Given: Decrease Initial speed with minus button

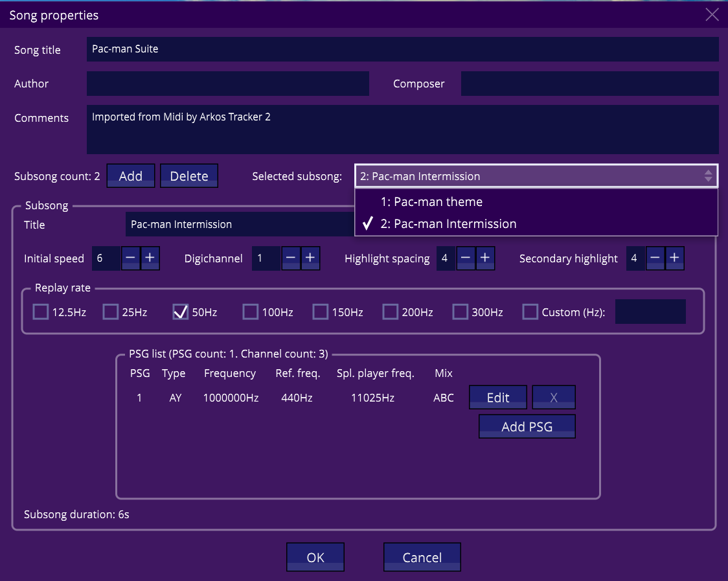Looking at the screenshot, I should click(130, 258).
